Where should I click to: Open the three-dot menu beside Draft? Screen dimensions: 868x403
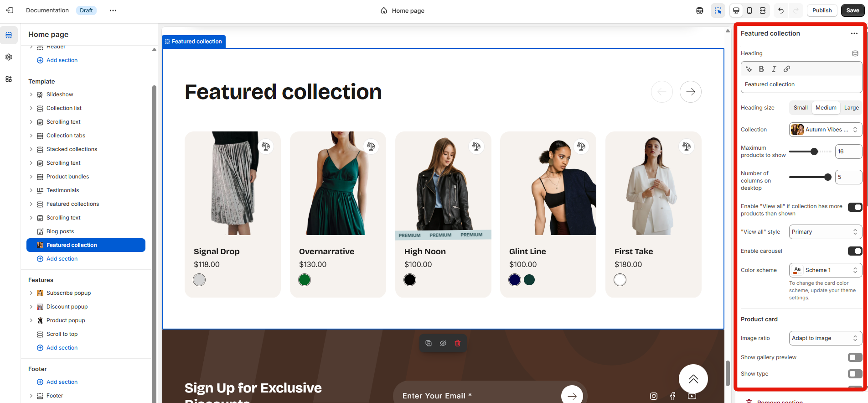pos(113,10)
